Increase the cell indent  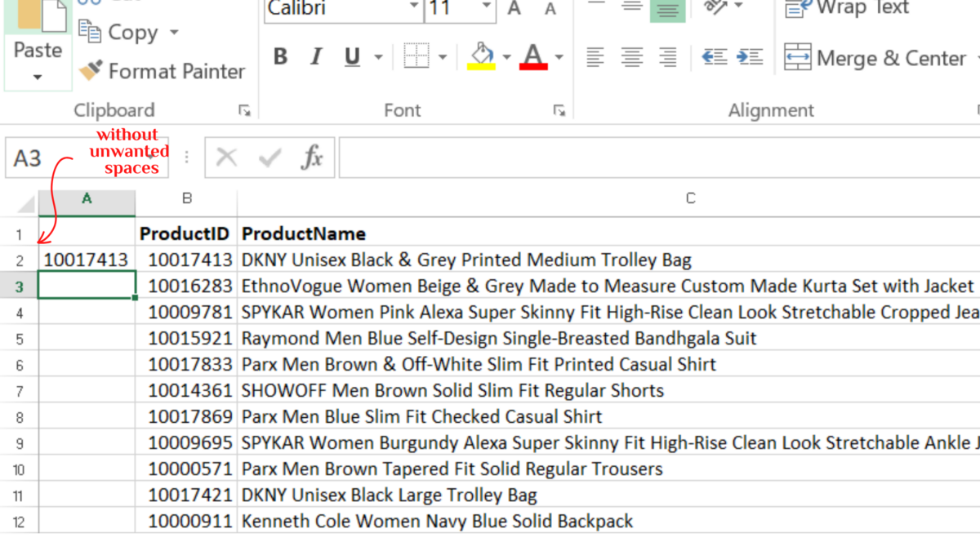point(750,57)
